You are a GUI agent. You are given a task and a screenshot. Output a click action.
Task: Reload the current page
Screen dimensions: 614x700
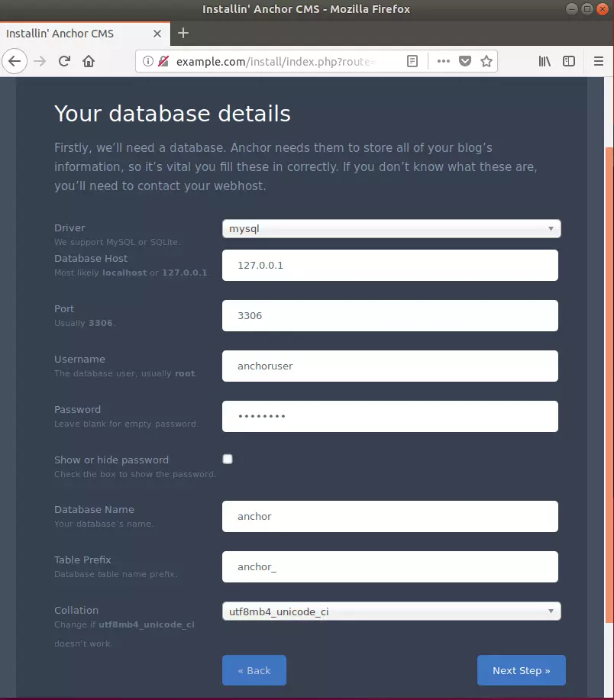pyautogui.click(x=64, y=61)
